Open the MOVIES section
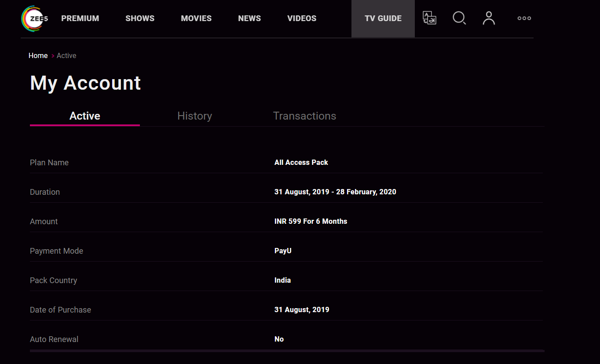 (196, 18)
